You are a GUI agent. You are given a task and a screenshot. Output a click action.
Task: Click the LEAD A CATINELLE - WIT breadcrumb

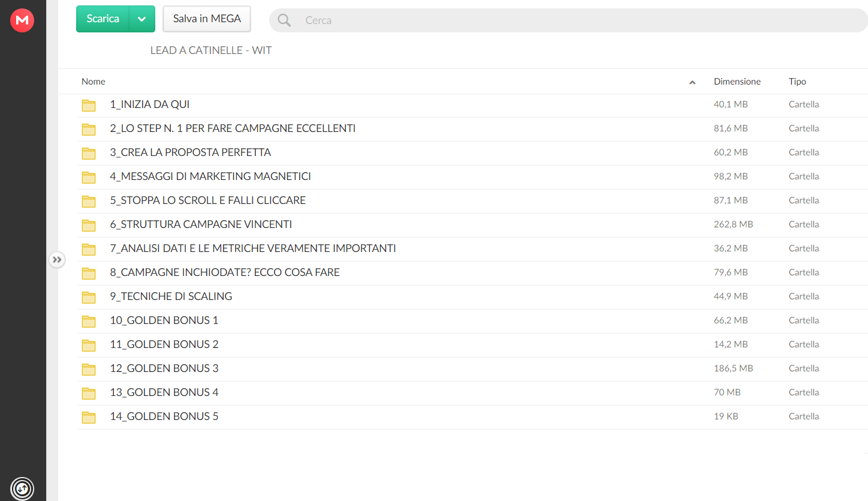[x=211, y=50]
